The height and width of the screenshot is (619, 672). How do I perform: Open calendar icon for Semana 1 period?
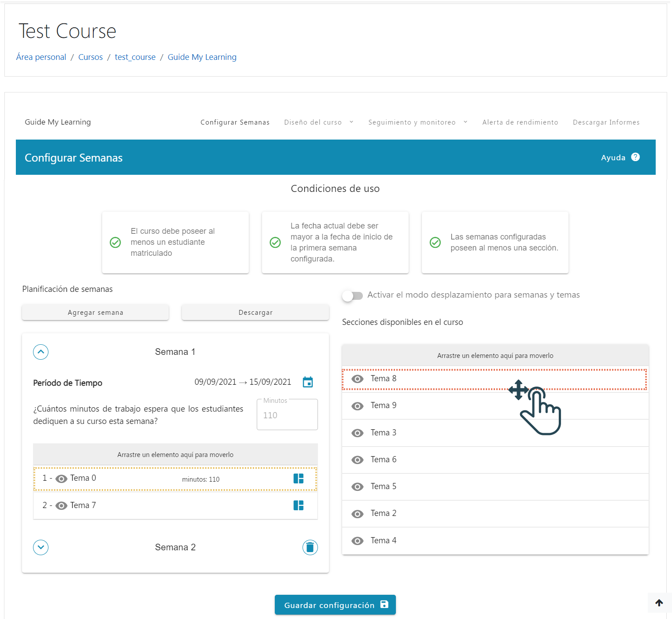point(308,382)
